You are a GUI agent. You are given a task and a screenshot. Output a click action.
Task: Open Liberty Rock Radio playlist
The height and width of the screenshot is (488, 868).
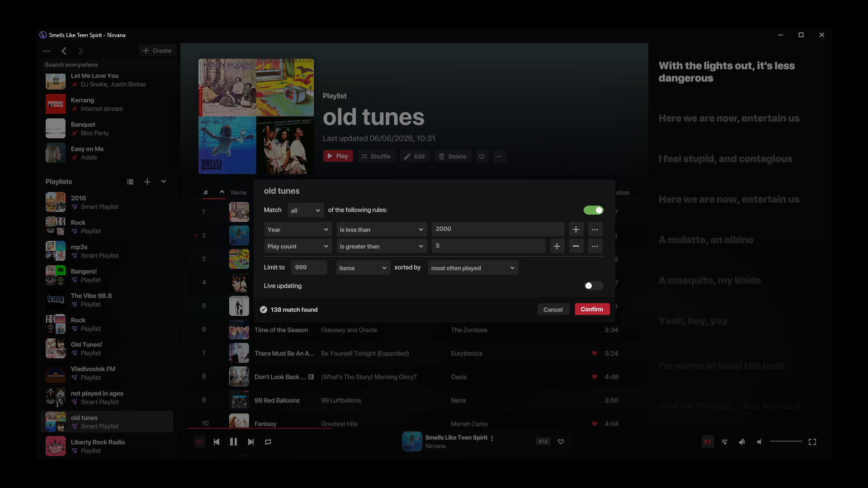click(x=107, y=446)
